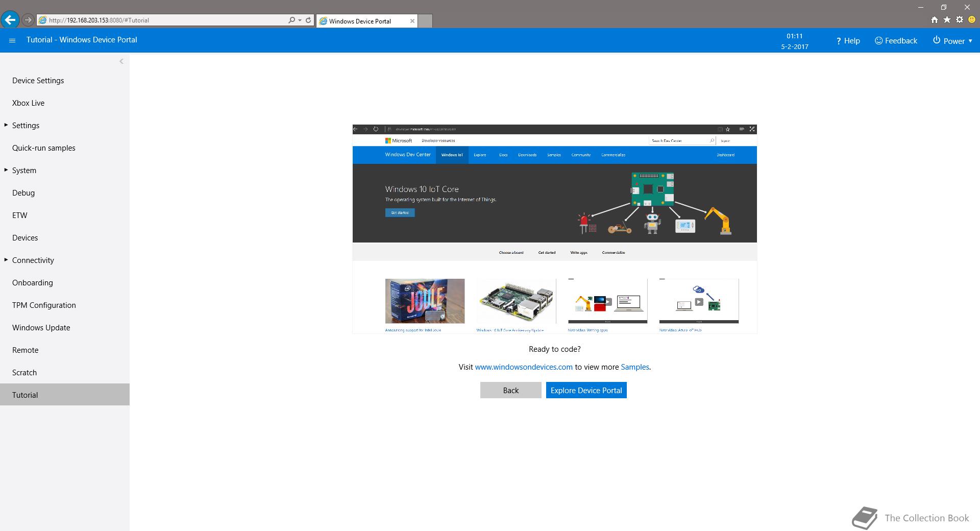Open TPM Configuration page
The image size is (980, 531).
tap(44, 305)
